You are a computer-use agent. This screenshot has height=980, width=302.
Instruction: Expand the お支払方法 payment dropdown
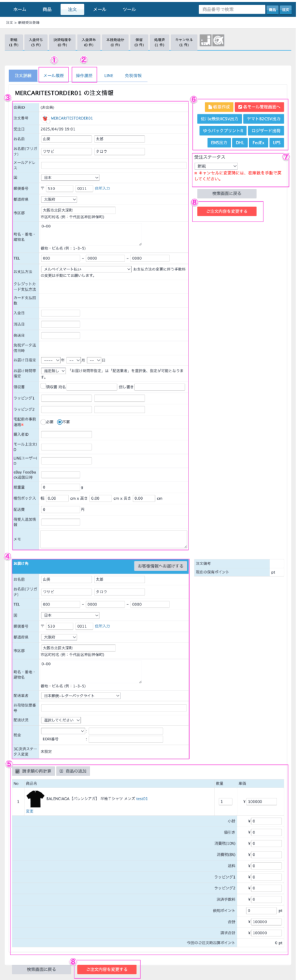point(86,268)
